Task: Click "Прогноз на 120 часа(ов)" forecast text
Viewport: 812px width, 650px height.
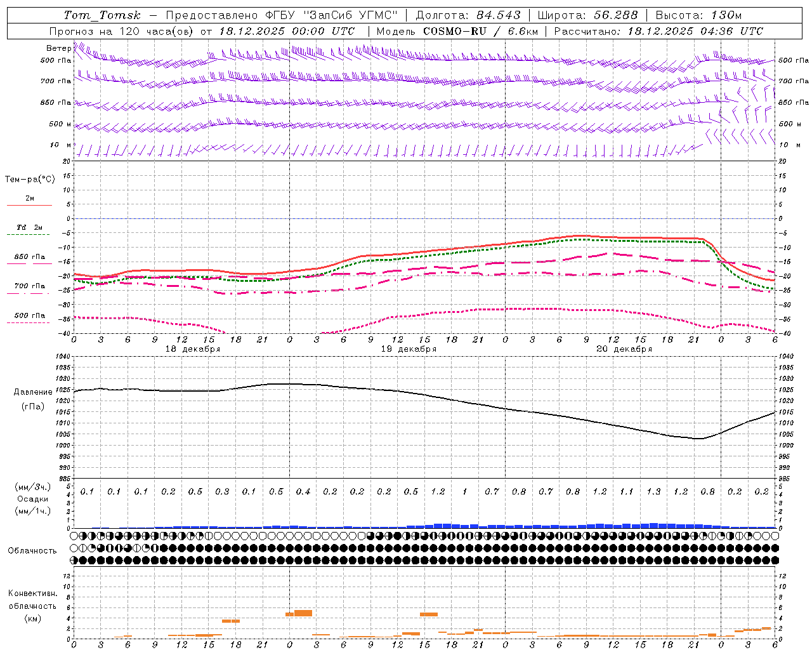Action: coord(122,31)
